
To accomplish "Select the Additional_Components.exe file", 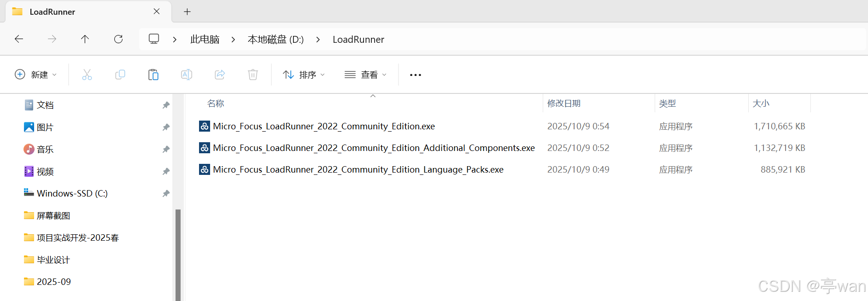I will [374, 148].
